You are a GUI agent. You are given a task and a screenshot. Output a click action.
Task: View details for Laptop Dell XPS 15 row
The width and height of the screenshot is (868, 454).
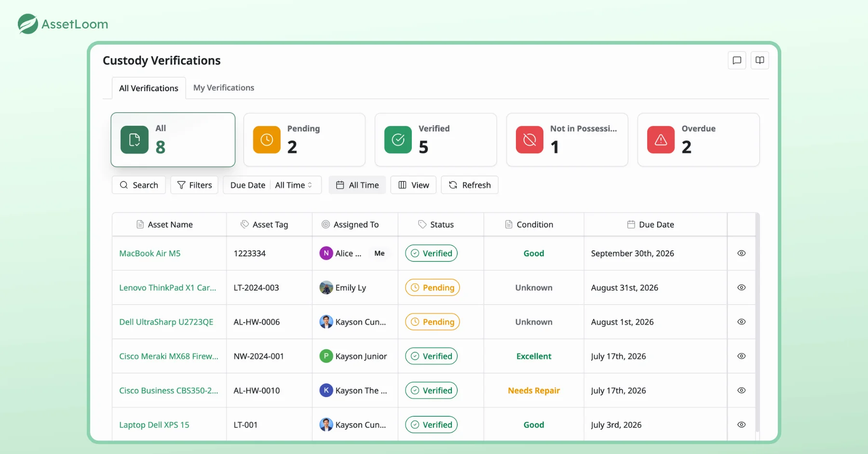742,425
